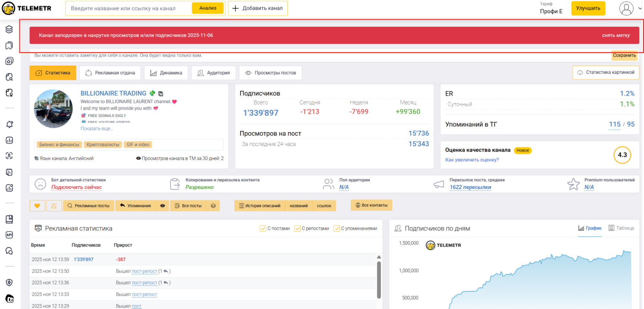
Task: Focus the channel name search input field
Action: (x=129, y=8)
